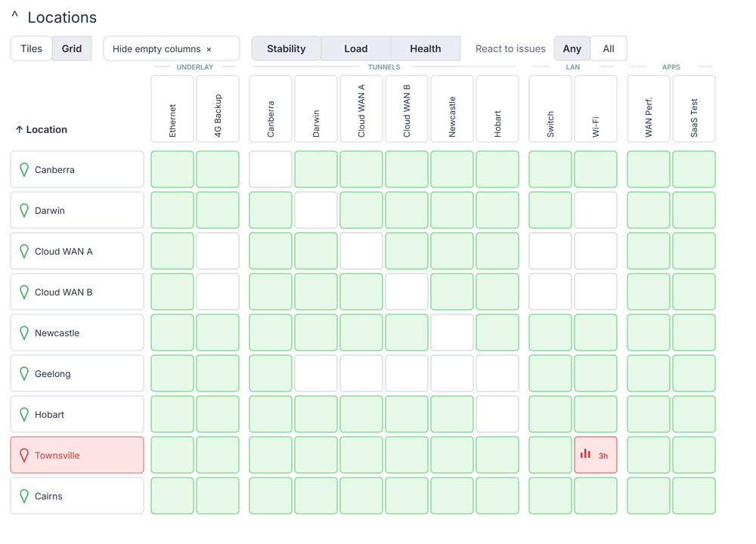
Task: Open Cairns' SaaS Test status cell
Action: (x=694, y=496)
